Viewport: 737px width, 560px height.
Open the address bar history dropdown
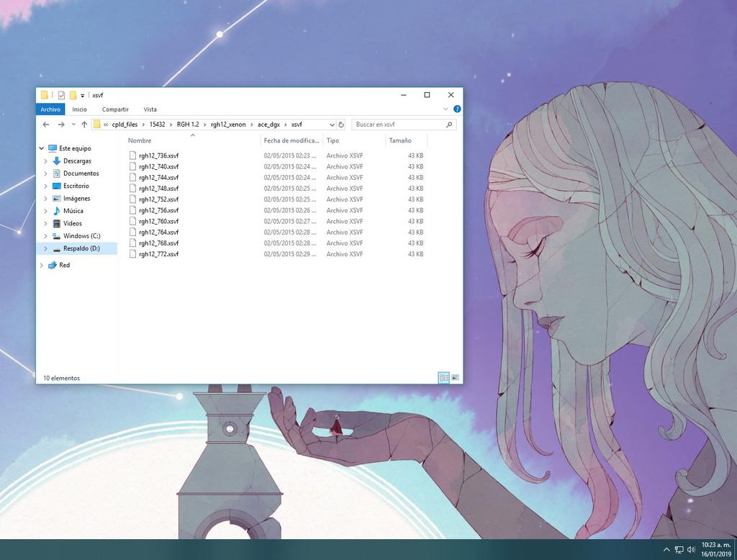coord(332,125)
